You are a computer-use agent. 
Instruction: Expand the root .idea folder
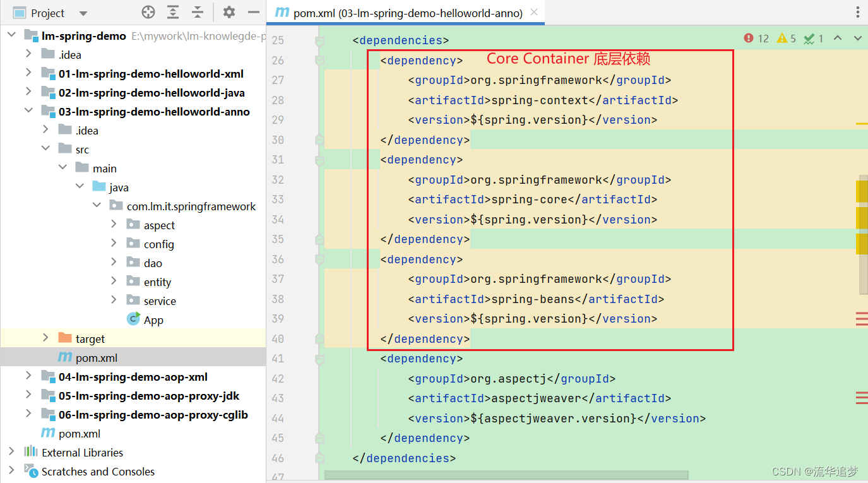28,54
